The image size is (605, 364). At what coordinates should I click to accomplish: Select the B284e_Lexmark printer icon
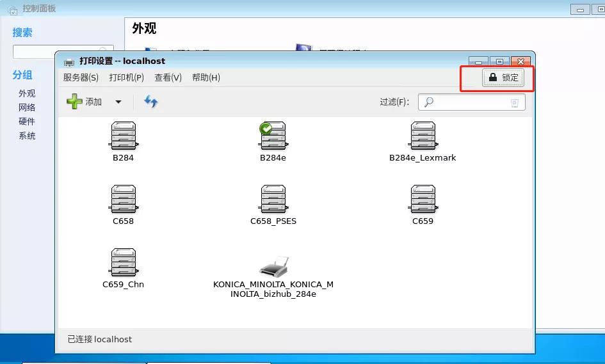(x=423, y=136)
